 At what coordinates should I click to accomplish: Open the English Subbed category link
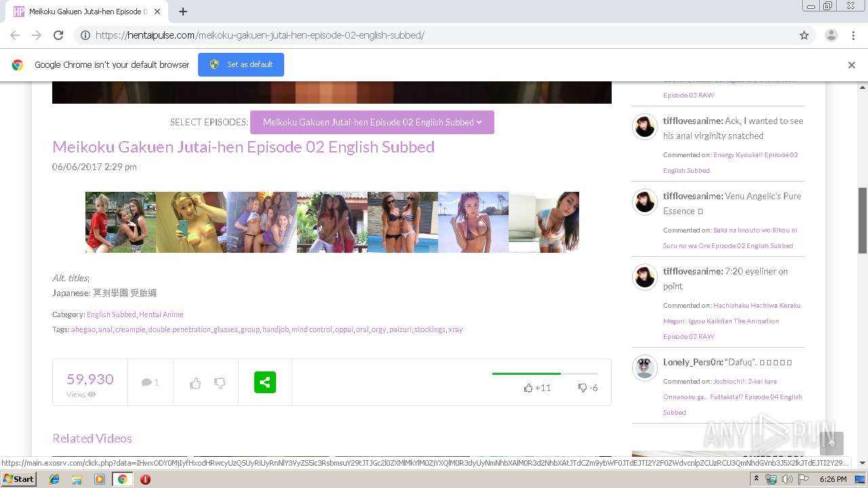coord(111,314)
